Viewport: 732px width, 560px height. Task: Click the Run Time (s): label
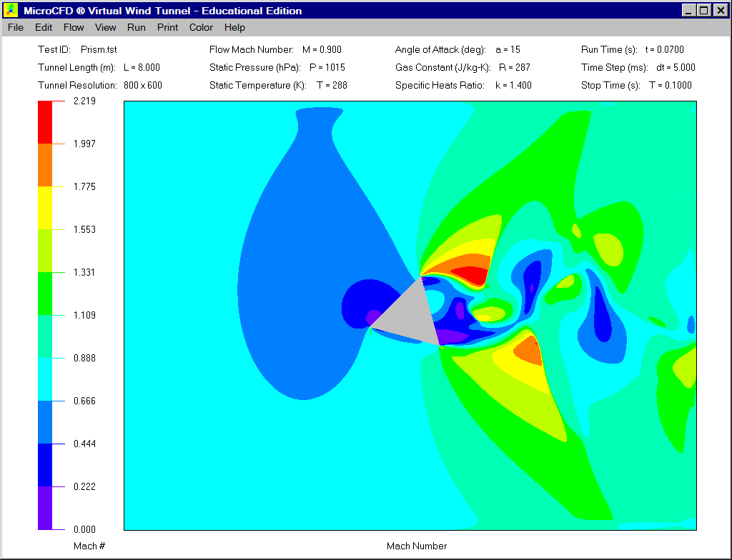pos(609,49)
